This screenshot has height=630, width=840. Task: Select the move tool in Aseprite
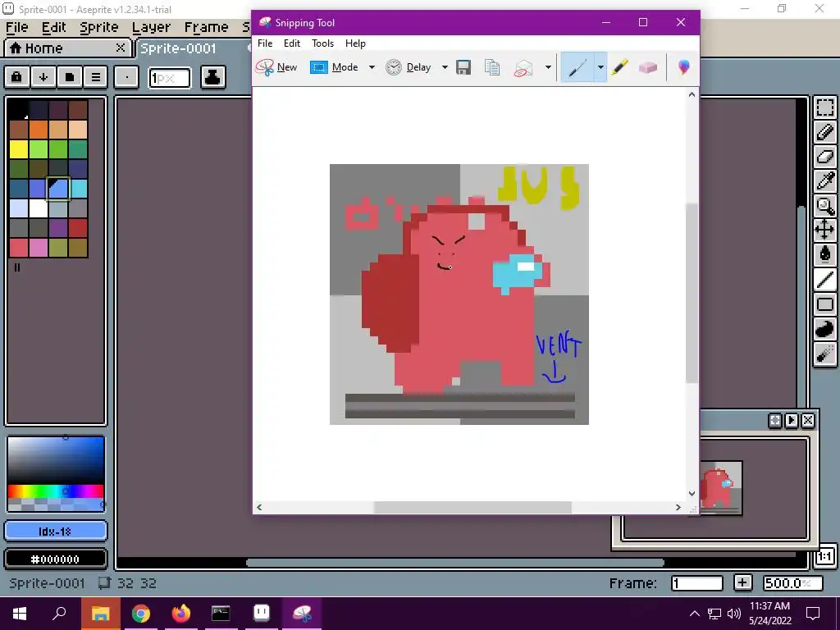825,231
